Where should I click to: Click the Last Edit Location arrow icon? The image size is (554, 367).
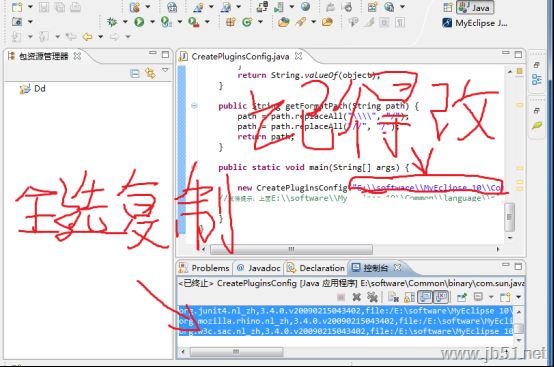coord(71,36)
